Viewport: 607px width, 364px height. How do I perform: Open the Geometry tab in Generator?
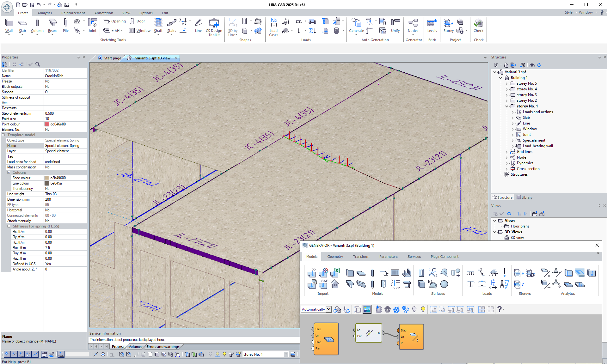coord(335,257)
